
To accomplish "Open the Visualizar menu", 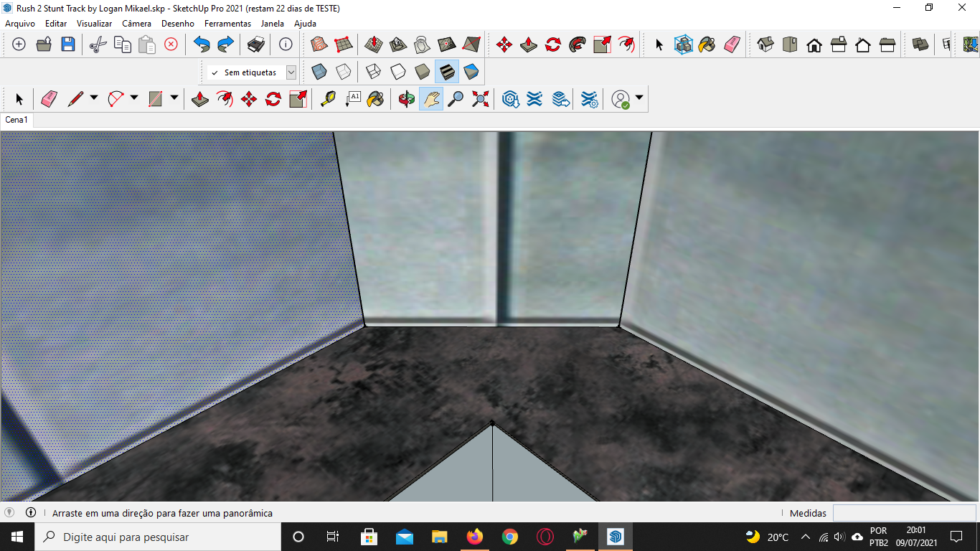I will 95,24.
